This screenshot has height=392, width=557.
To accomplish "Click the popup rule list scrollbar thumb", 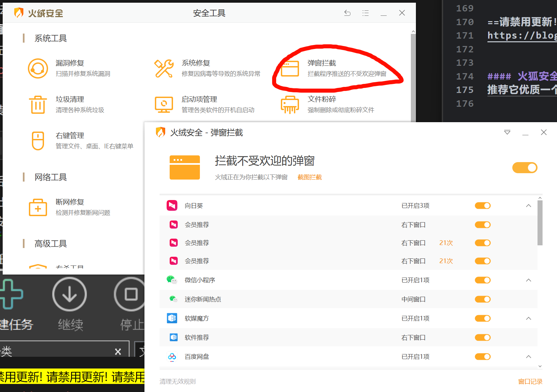I will [540, 223].
